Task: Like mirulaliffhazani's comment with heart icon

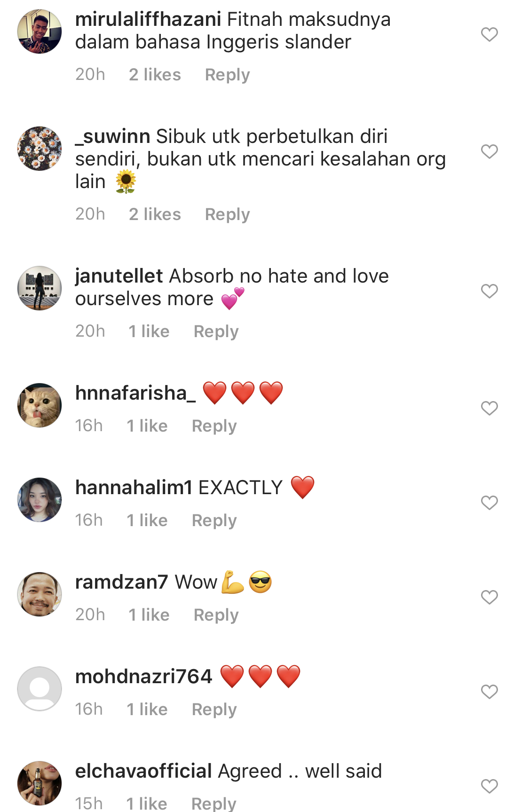Action: 489,34
